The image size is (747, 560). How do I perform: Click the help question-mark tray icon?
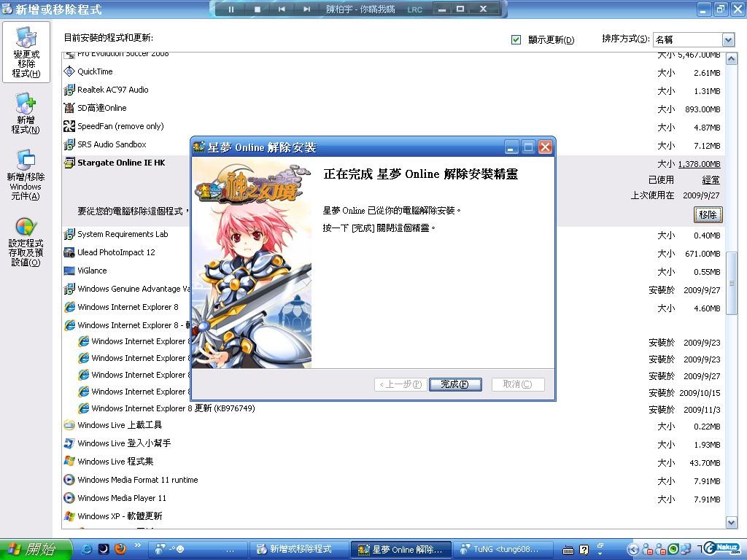(x=584, y=550)
